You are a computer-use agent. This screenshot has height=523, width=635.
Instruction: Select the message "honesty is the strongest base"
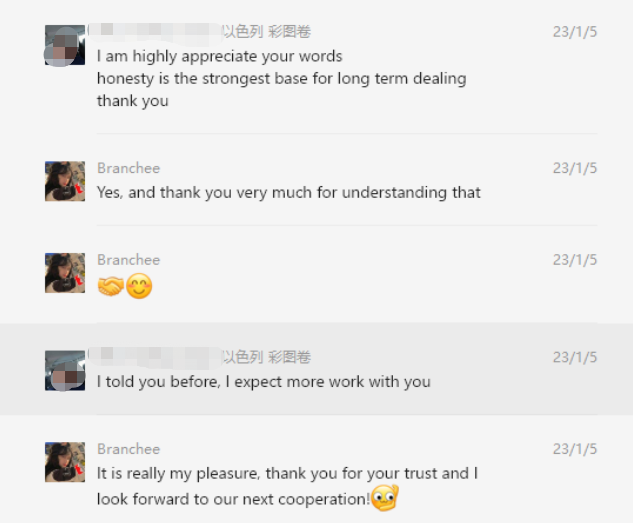pos(281,78)
